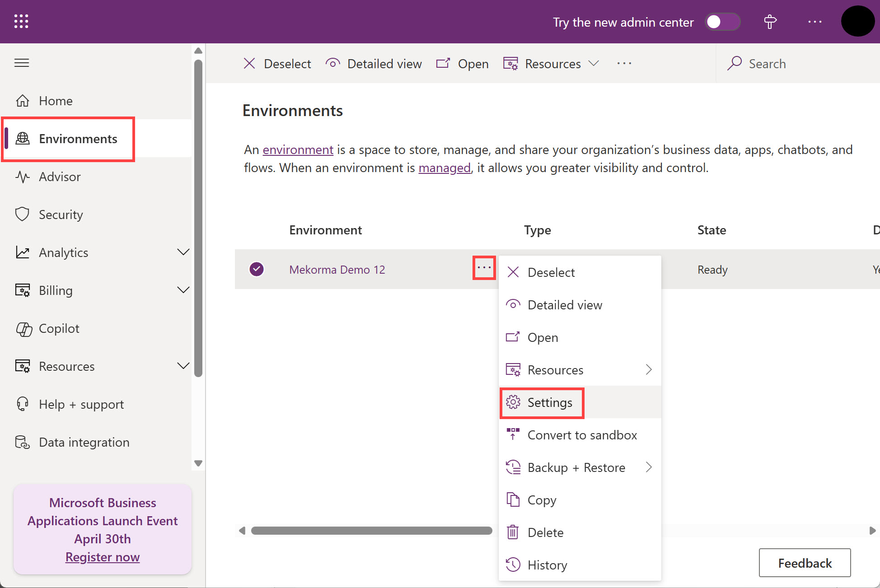This screenshot has height=588, width=880.
Task: Select Settings in the context menu
Action: tap(549, 402)
